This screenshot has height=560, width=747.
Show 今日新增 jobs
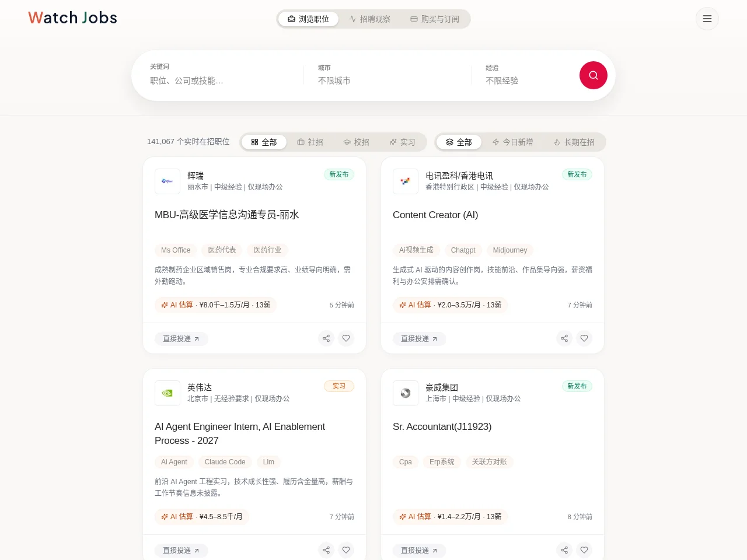point(512,142)
